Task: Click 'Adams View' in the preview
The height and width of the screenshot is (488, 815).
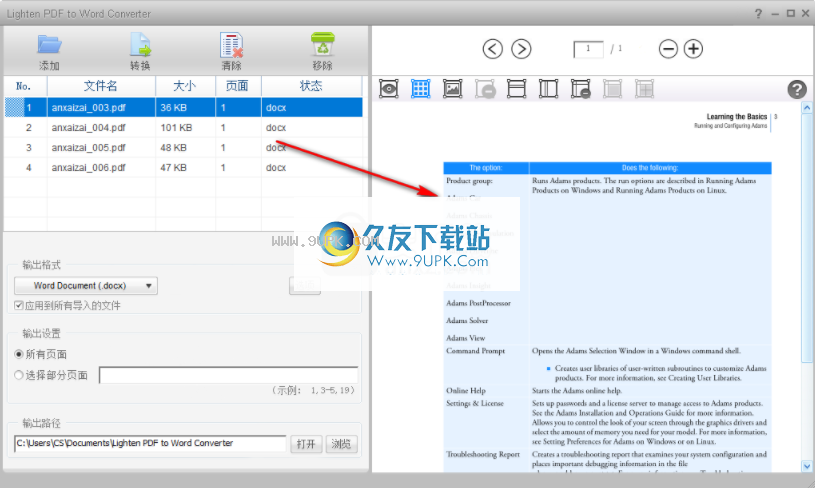Action: [x=465, y=338]
